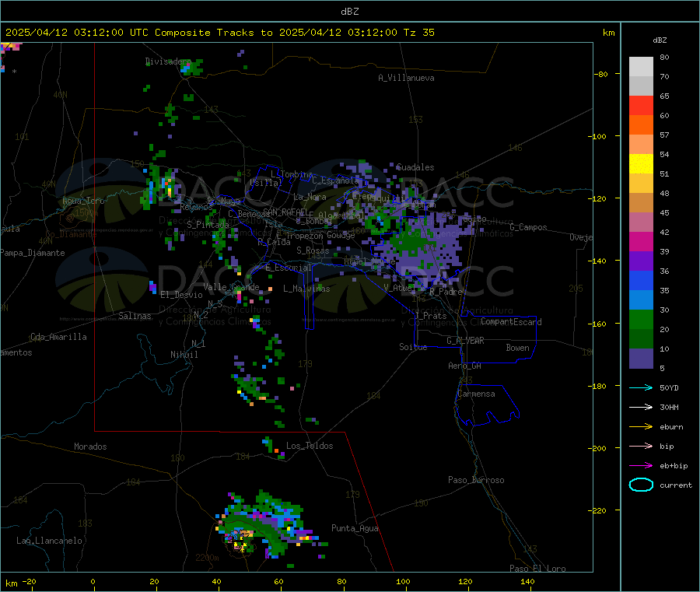Click the magenta eb+bip arrow legend icon
Screen dimensions: 700x592
click(x=641, y=465)
